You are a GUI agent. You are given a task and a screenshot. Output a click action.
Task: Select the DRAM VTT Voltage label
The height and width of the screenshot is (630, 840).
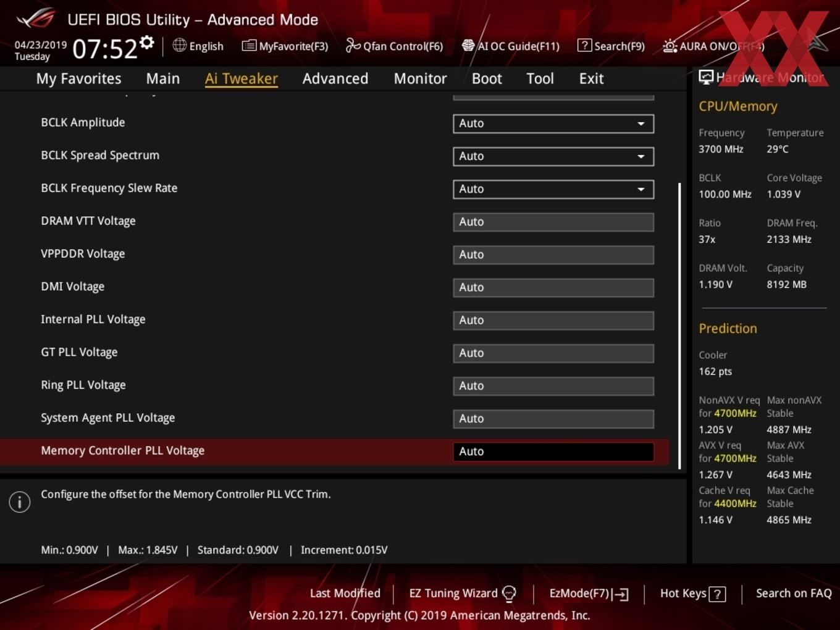tap(88, 220)
